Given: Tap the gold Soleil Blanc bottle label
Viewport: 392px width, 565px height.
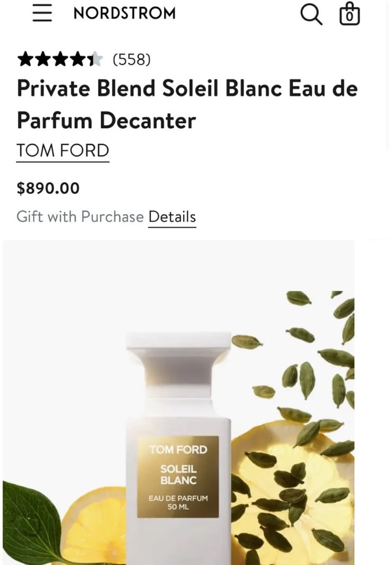Looking at the screenshot, I should [x=178, y=477].
